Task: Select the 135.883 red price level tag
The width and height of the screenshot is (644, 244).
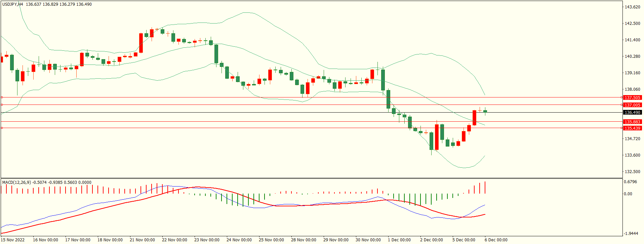Action: [632, 122]
